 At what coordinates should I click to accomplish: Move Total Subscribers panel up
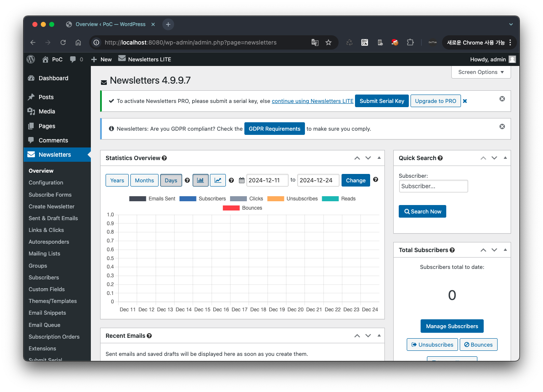(483, 250)
